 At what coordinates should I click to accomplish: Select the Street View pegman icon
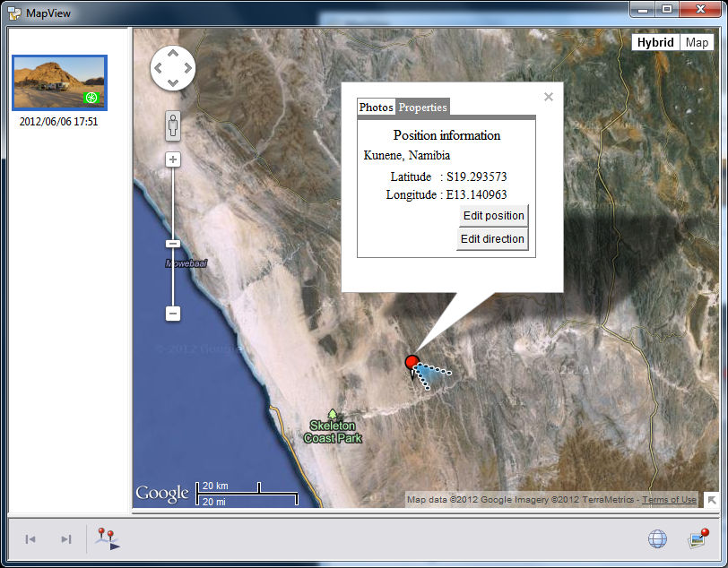click(173, 125)
